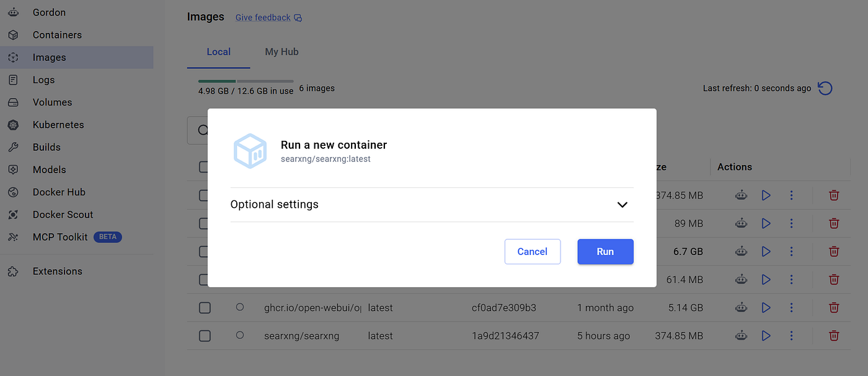The height and width of the screenshot is (376, 868).
Task: Open more options for the 61.4 MB image
Action: tap(791, 280)
